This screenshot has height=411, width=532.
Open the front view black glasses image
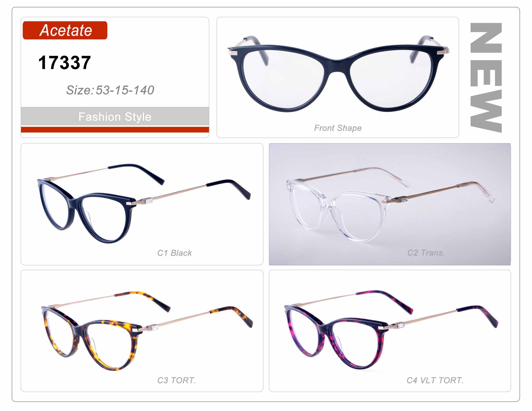pyautogui.click(x=338, y=73)
